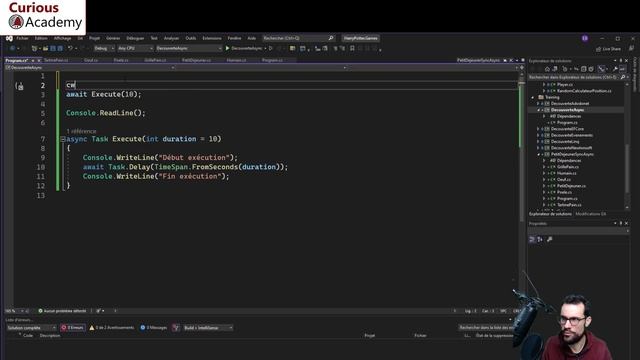The height and width of the screenshot is (360, 640).
Task: Open the Extensions menu
Action: pyautogui.click(x=212, y=38)
